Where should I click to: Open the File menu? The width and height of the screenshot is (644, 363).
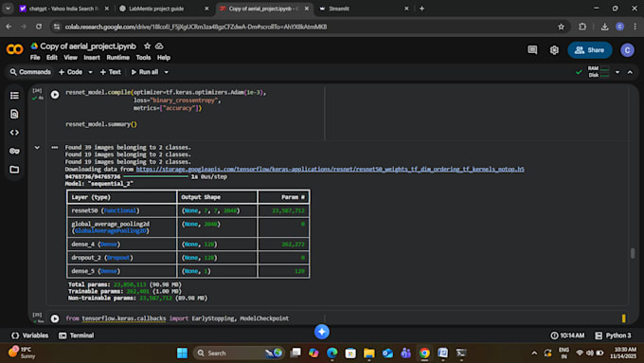pyautogui.click(x=35, y=58)
